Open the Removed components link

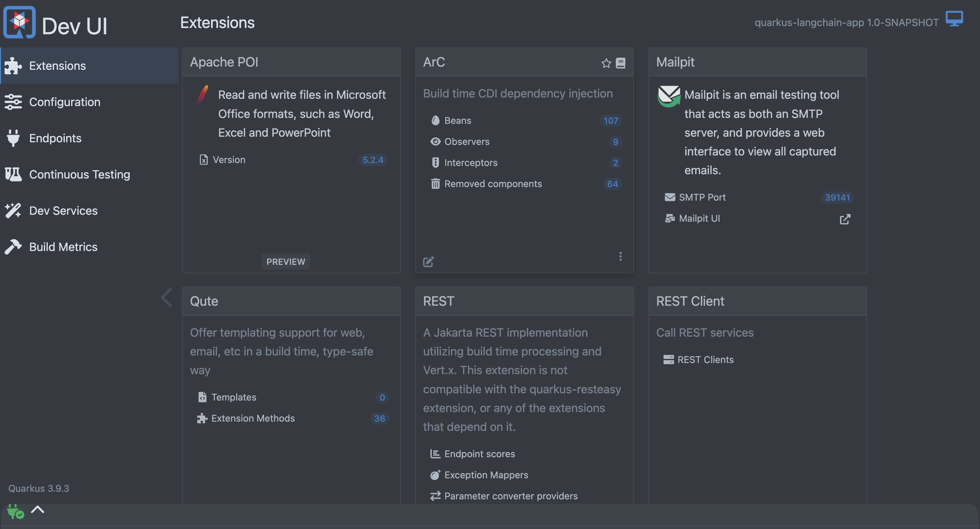tap(493, 184)
